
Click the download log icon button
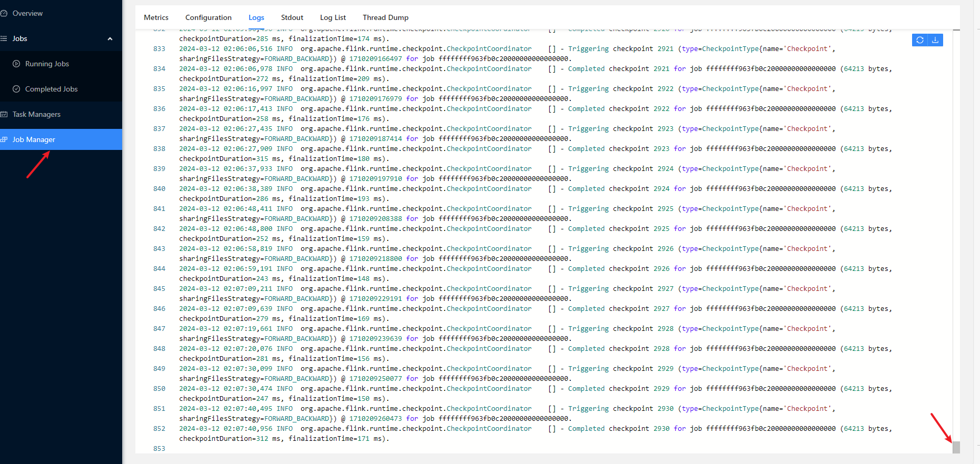(x=935, y=40)
